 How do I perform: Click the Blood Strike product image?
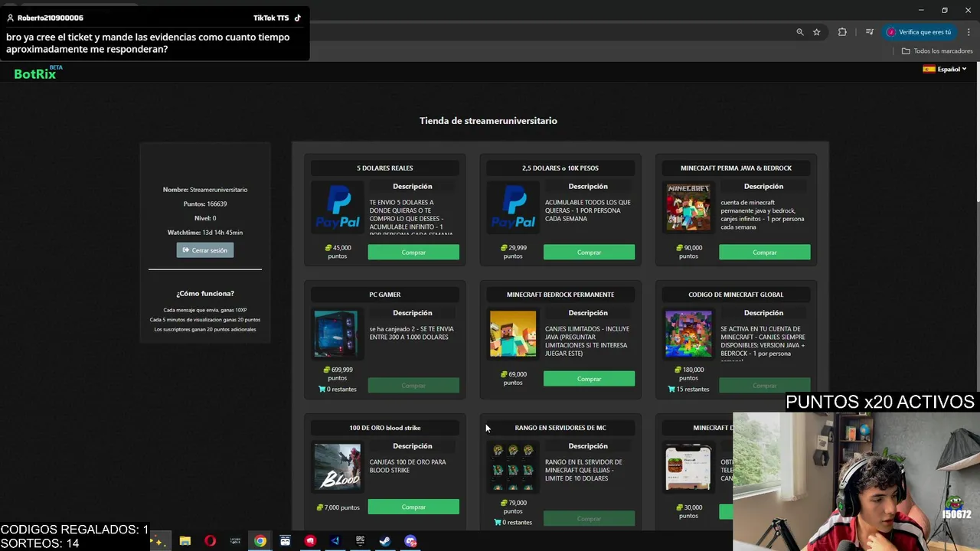click(x=338, y=467)
